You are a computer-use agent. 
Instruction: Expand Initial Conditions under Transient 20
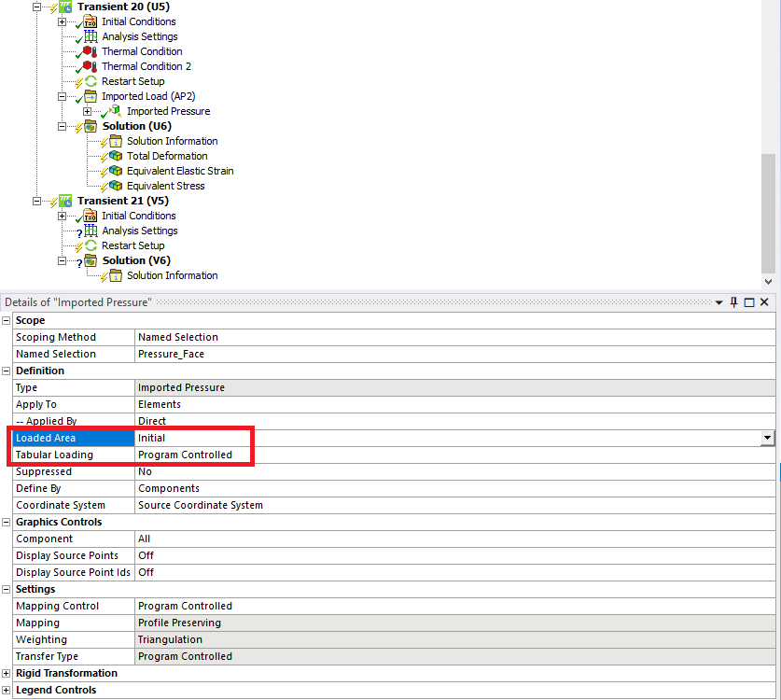point(62,21)
